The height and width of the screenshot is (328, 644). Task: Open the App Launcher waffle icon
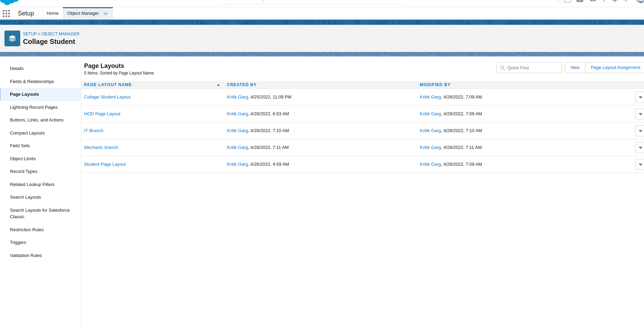click(x=6, y=13)
